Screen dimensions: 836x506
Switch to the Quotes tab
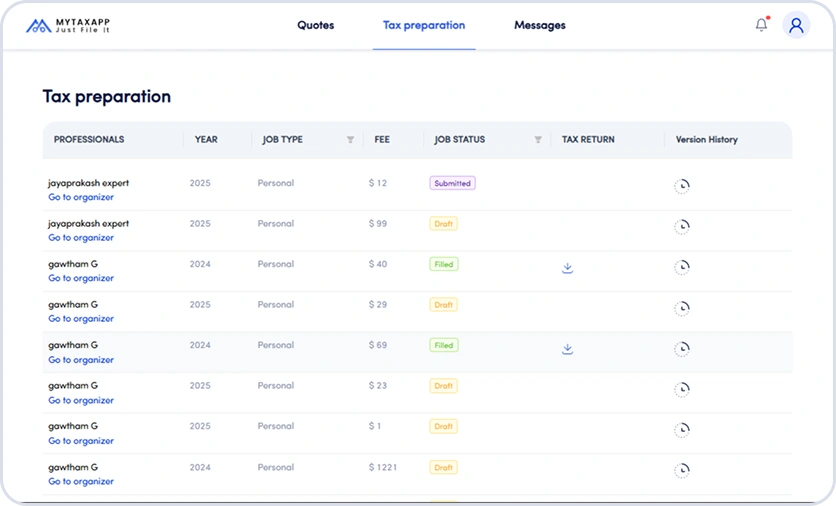(x=316, y=26)
